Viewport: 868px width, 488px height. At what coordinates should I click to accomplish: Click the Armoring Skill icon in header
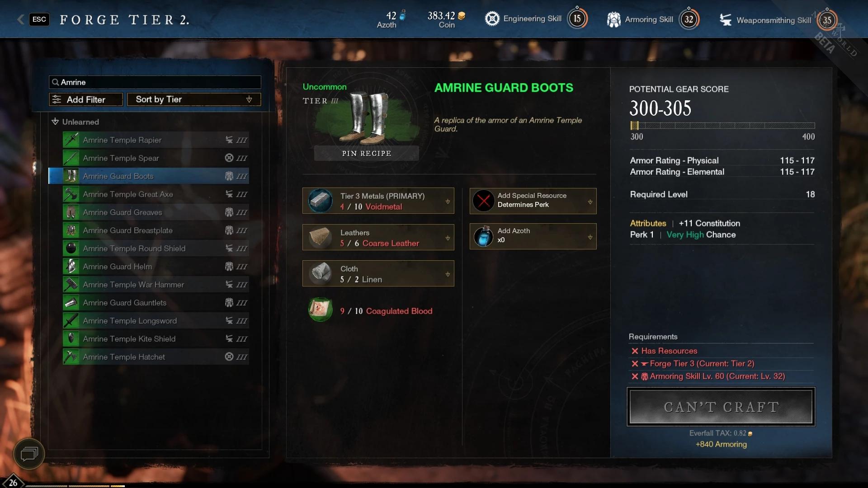613,19
